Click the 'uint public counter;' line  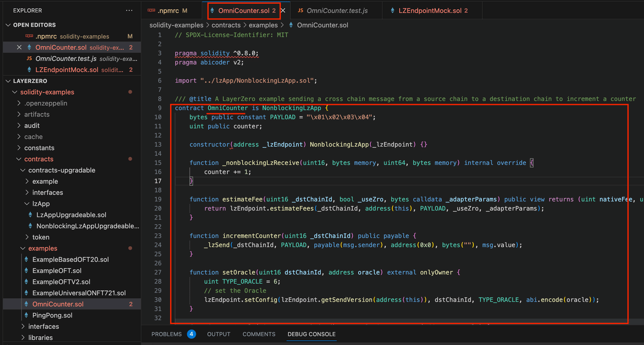[x=225, y=126]
